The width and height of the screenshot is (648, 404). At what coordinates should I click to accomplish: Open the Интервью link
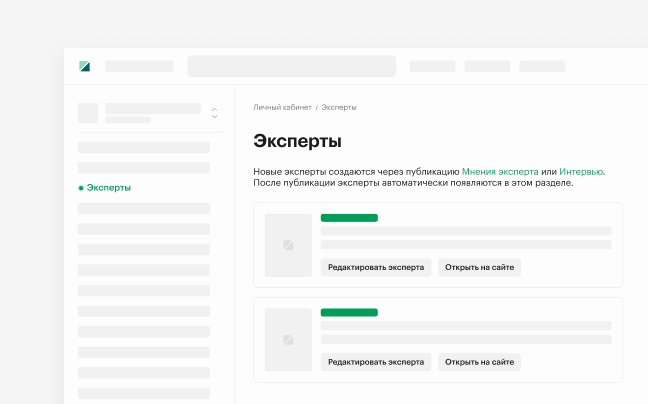(581, 171)
